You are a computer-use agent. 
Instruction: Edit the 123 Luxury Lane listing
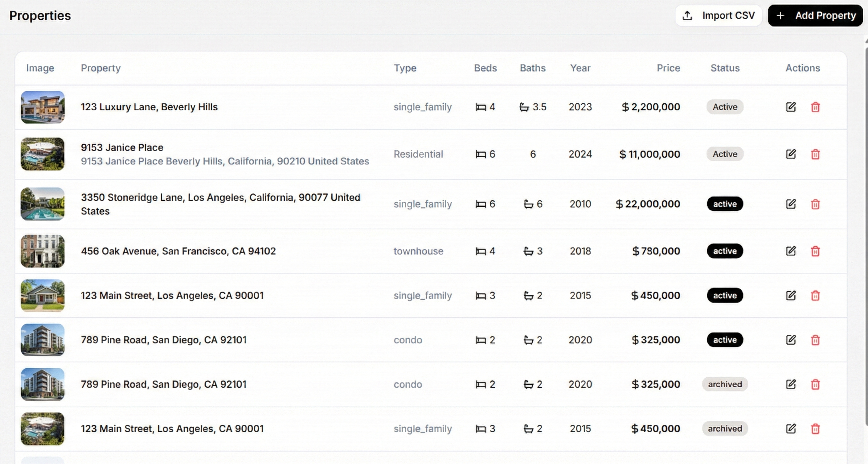click(x=791, y=107)
